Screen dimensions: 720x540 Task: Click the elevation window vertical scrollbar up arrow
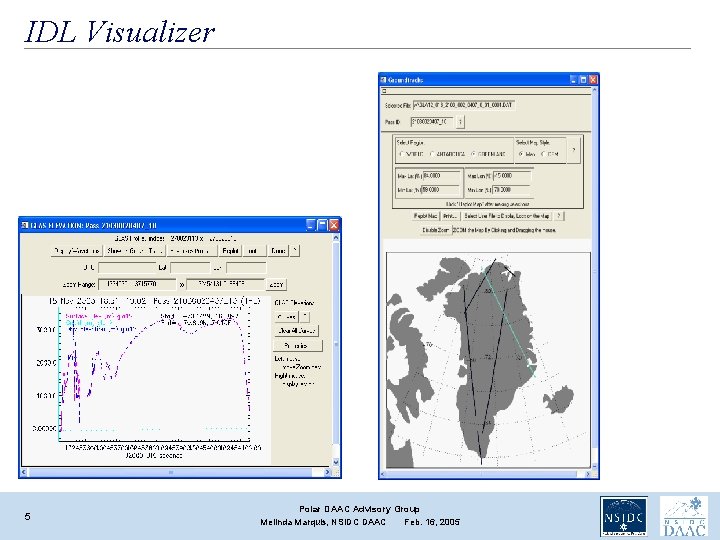click(336, 238)
